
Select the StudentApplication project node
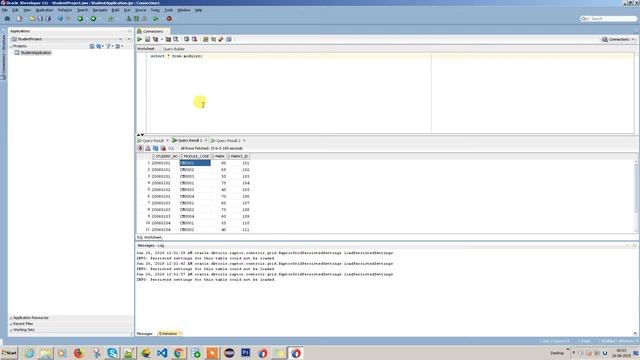pos(36,53)
